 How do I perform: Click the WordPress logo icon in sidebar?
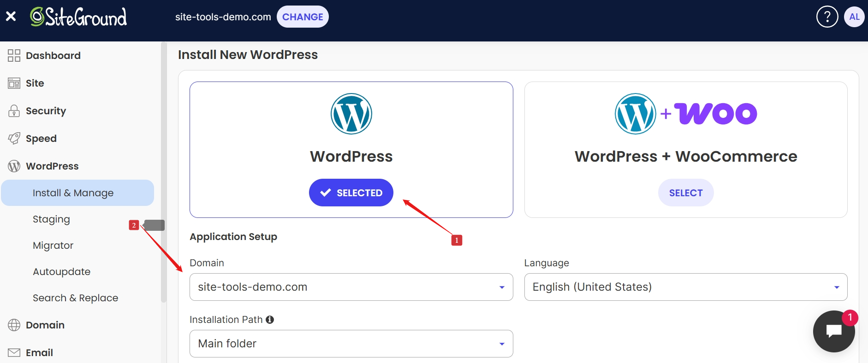click(x=14, y=166)
